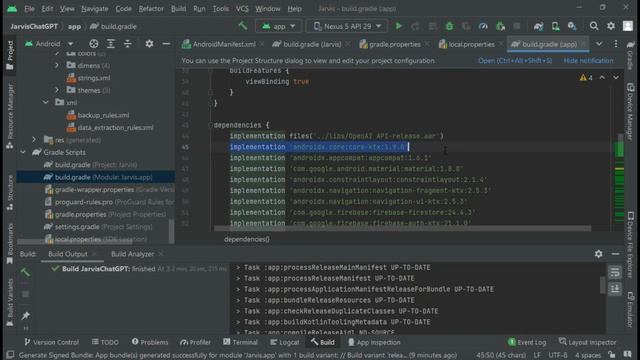This screenshot has width=640, height=360.
Task: Open IDE settings gear in top toolbar
Action: pyautogui.click(x=611, y=26)
